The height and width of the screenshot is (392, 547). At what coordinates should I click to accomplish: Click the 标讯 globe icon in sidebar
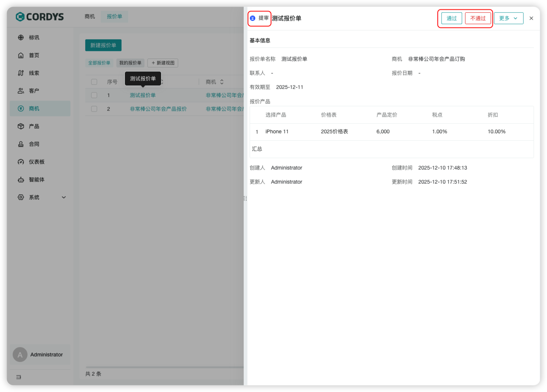[x=21, y=37]
